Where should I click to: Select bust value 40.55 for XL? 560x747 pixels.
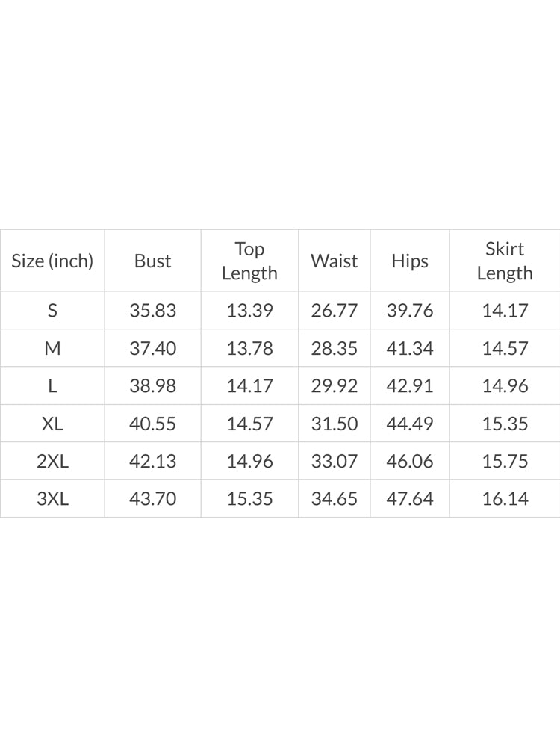click(152, 424)
